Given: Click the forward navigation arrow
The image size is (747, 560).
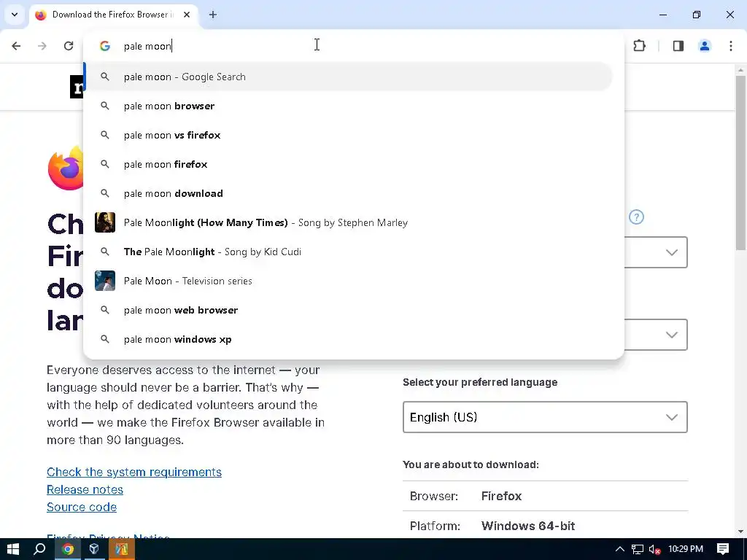Looking at the screenshot, I should tap(42, 46).
